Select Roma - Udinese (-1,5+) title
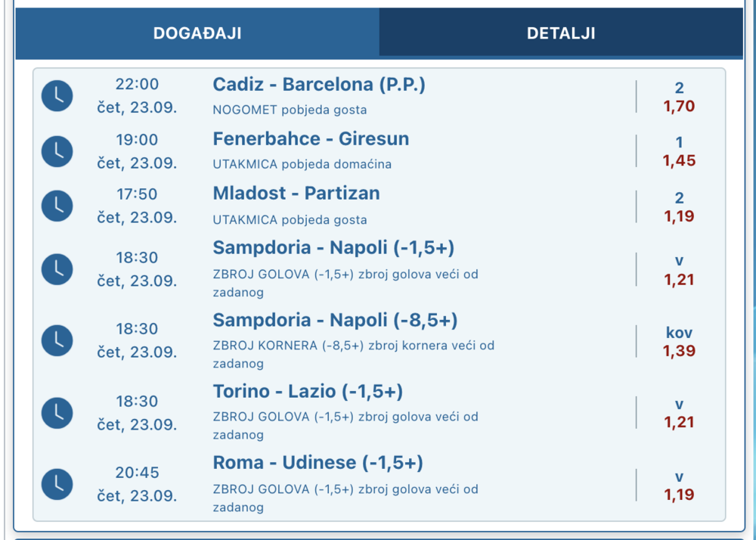 coord(318,463)
